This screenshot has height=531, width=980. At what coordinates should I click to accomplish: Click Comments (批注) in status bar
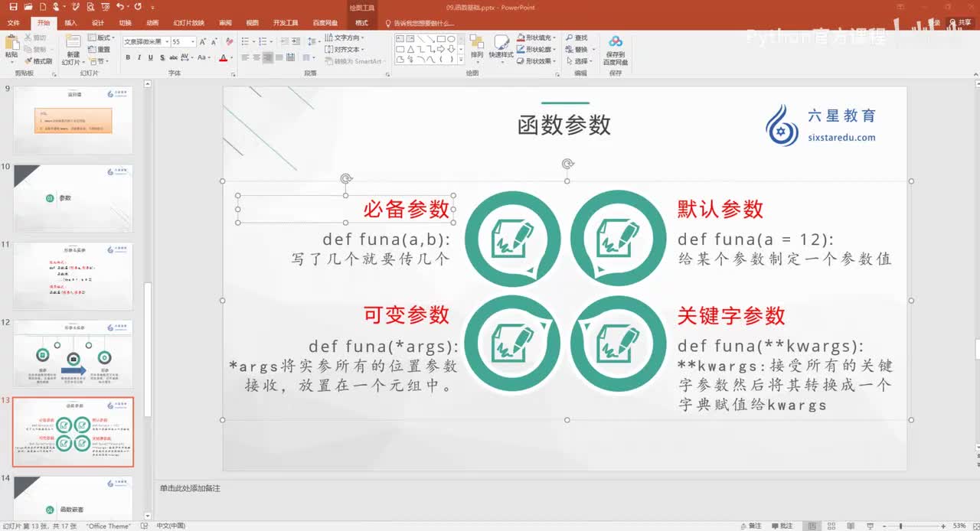(782, 526)
